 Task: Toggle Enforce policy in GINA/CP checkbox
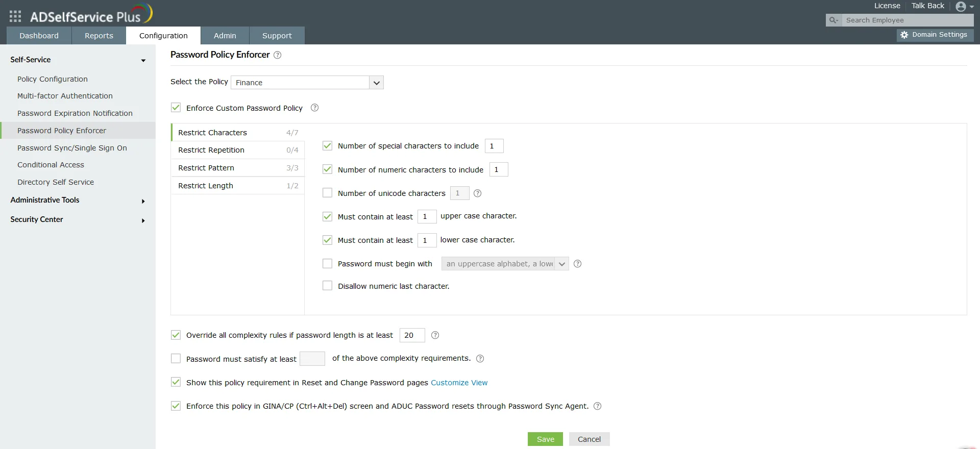click(176, 406)
